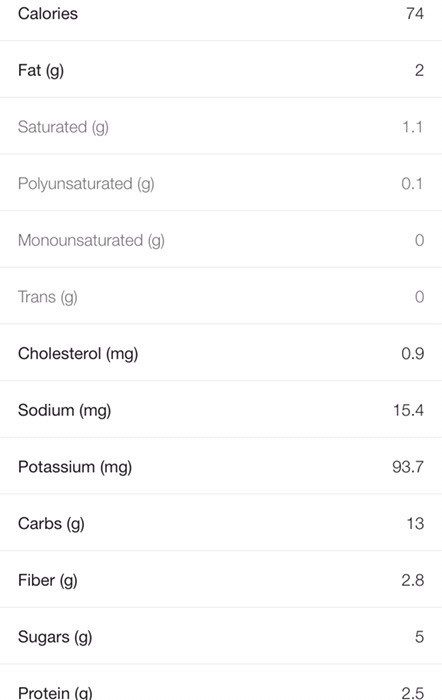
Task: Tap the Sugars value 5
Action: coord(419,637)
